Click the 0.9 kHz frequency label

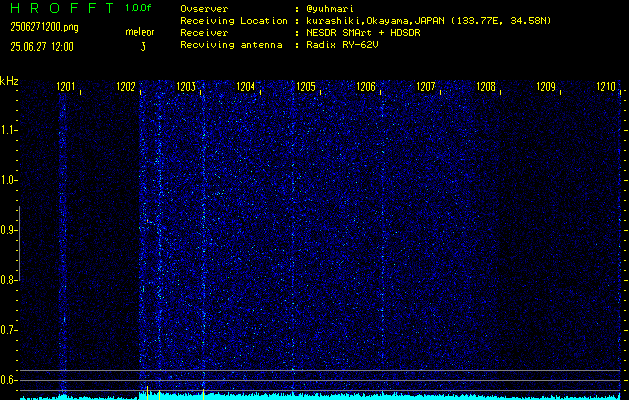8,231
